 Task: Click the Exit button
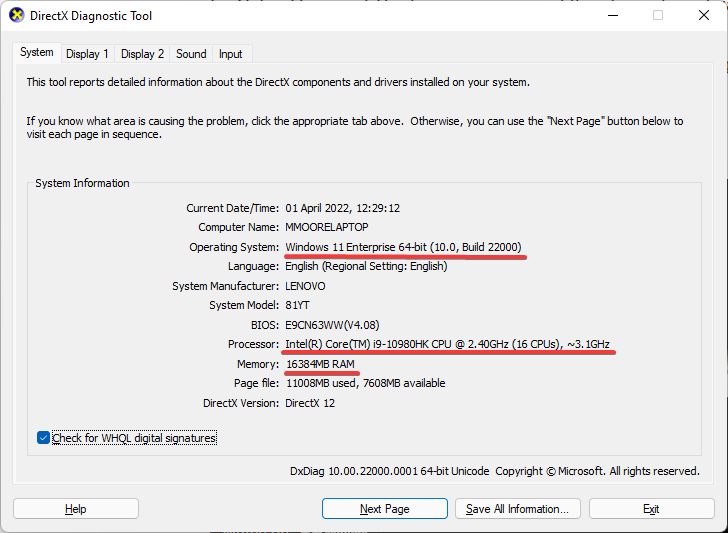tap(651, 509)
